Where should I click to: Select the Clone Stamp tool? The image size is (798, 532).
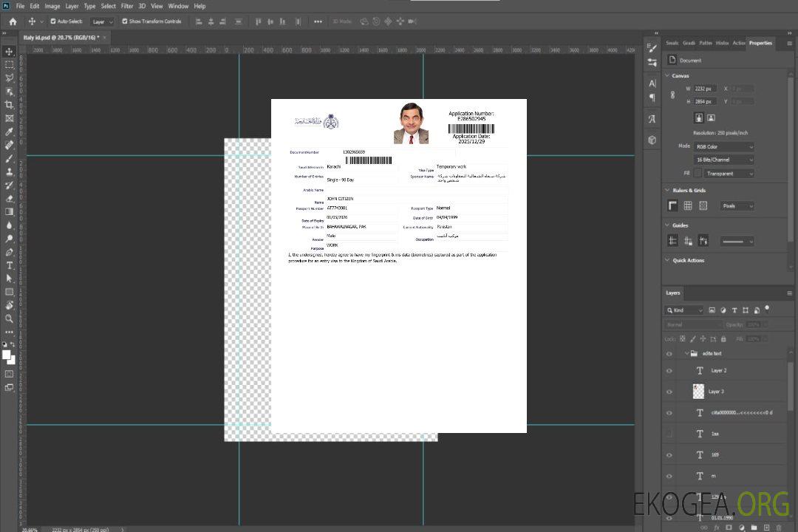9,171
